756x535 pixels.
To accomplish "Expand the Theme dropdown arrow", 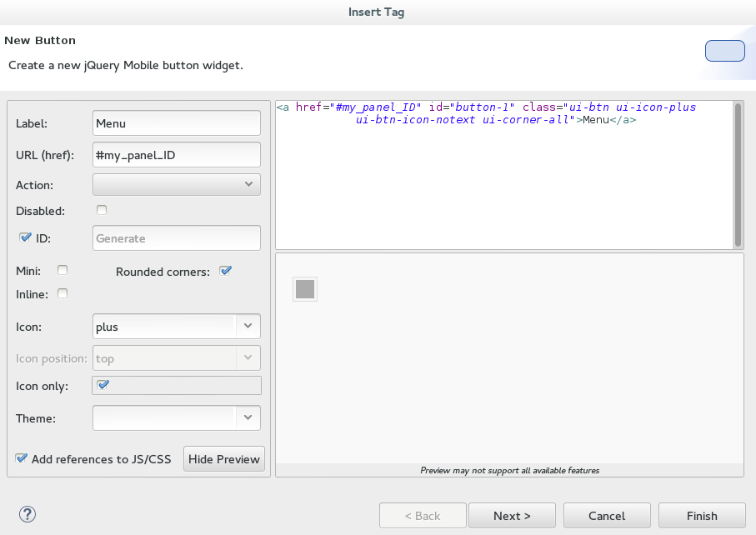I will [248, 417].
